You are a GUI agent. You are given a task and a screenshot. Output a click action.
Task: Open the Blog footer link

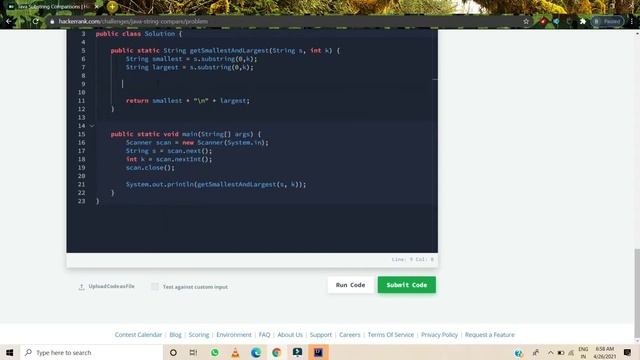pyautogui.click(x=175, y=335)
